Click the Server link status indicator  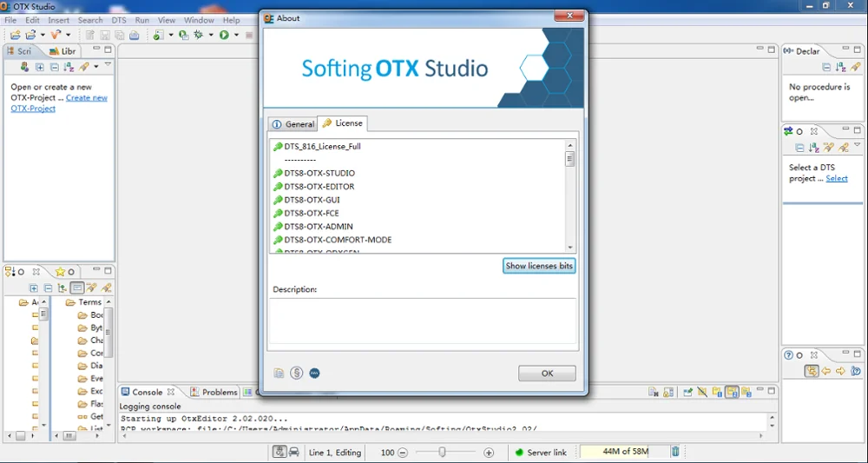pyautogui.click(x=541, y=453)
